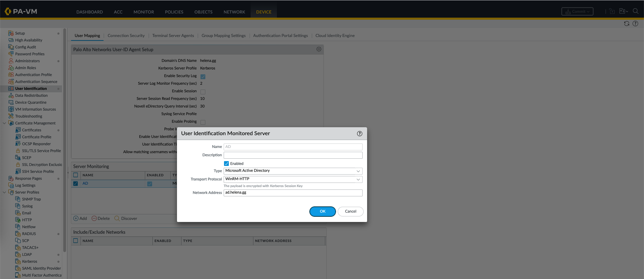Collapse the Certificate Management tree

4,123
